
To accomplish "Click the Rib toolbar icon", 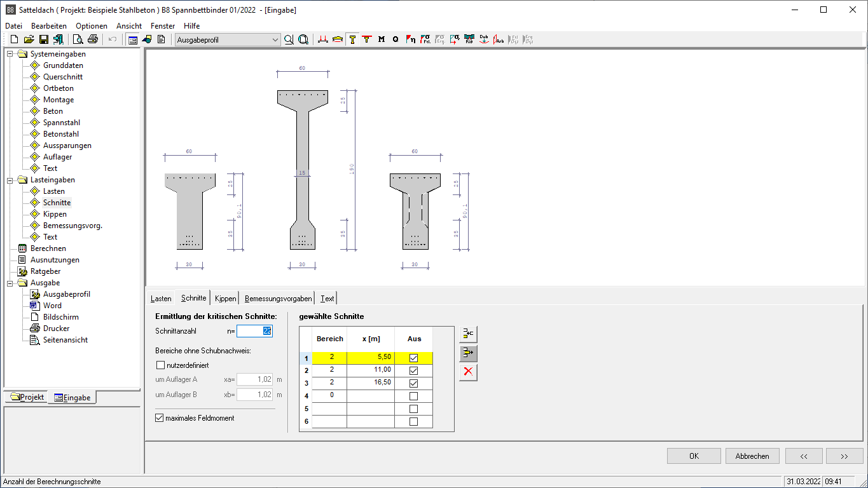I will click(469, 39).
